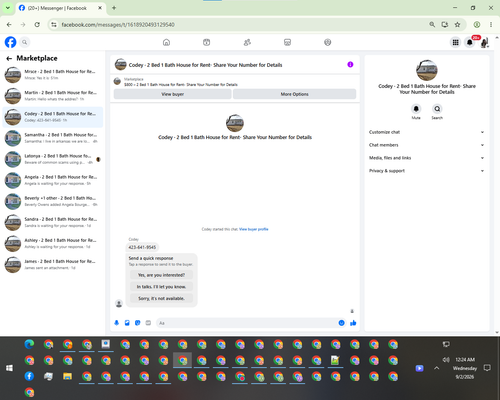Expand the Media, files and links section
500x400 pixels.
(427, 158)
